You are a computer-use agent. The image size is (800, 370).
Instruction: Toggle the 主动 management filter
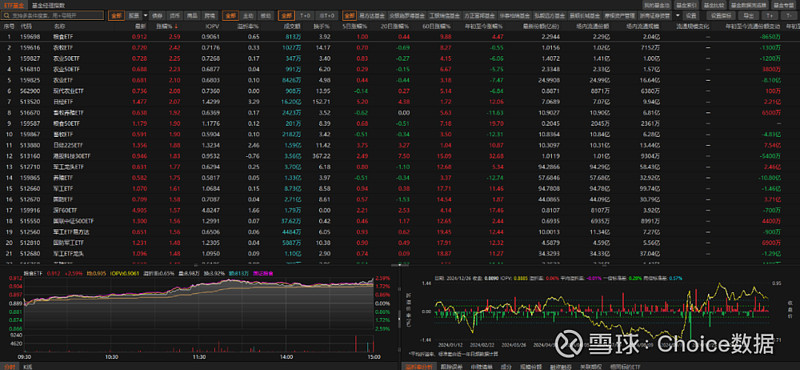(247, 15)
